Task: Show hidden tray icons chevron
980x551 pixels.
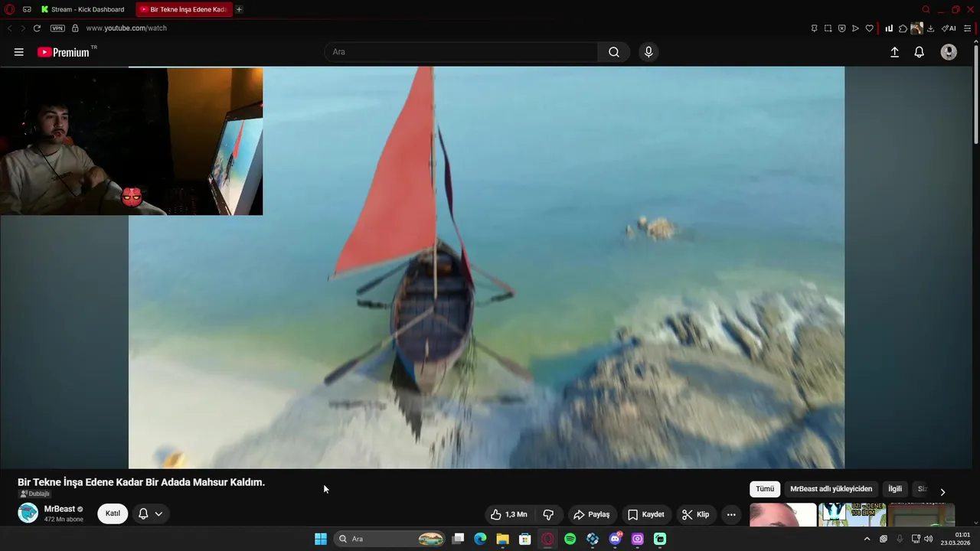Action: tap(867, 539)
